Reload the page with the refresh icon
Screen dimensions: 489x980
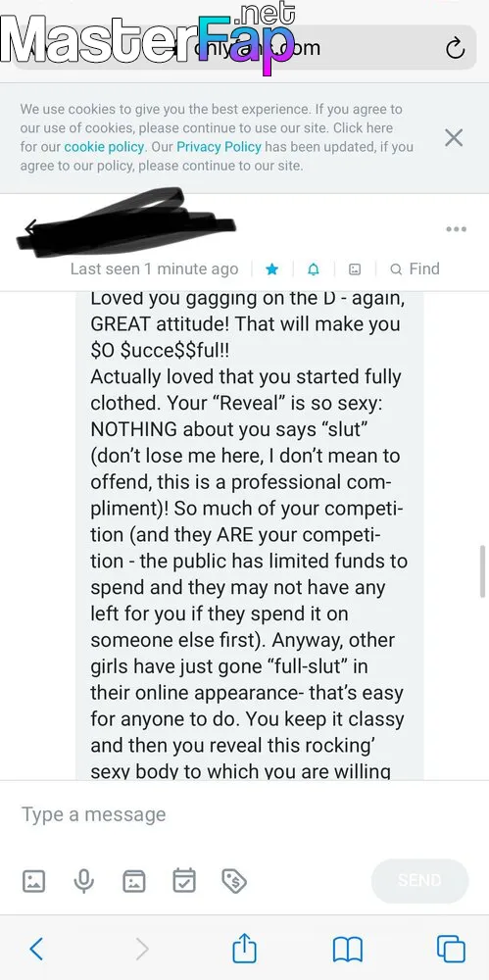(456, 48)
